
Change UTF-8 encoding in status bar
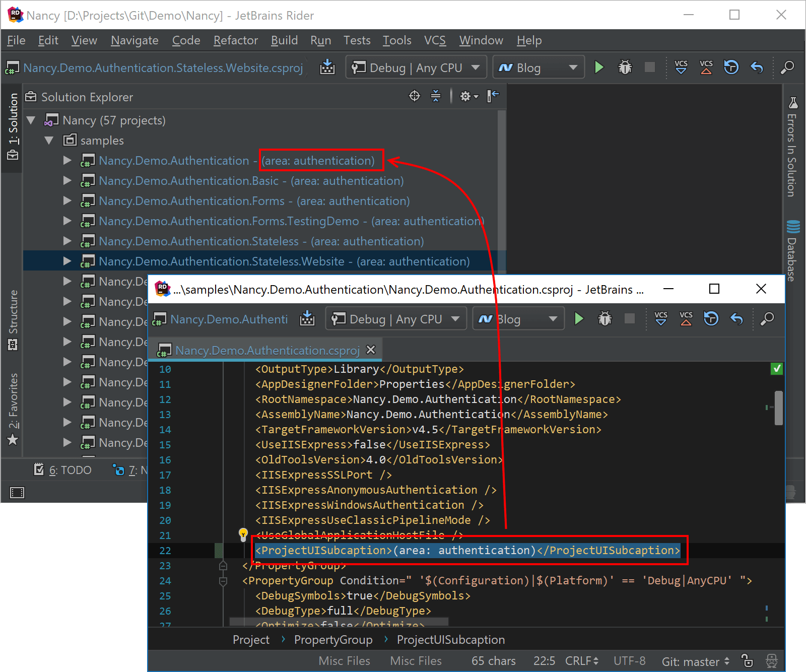click(x=629, y=661)
